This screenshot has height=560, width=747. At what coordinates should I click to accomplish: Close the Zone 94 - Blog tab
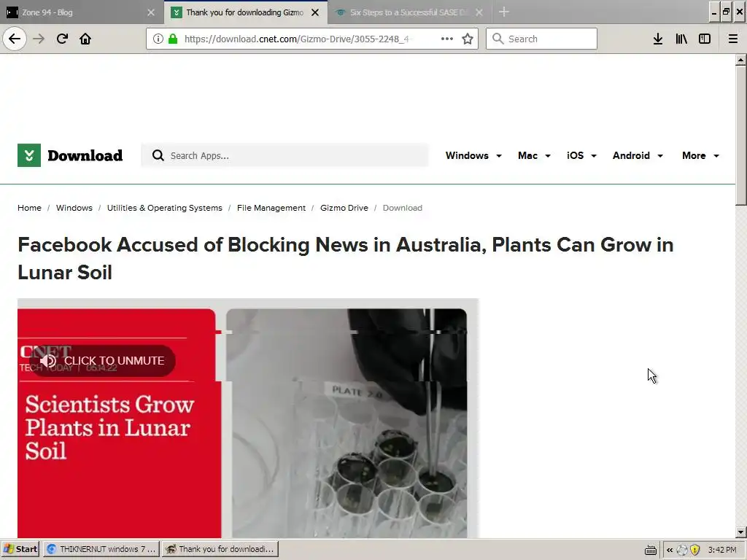point(151,12)
